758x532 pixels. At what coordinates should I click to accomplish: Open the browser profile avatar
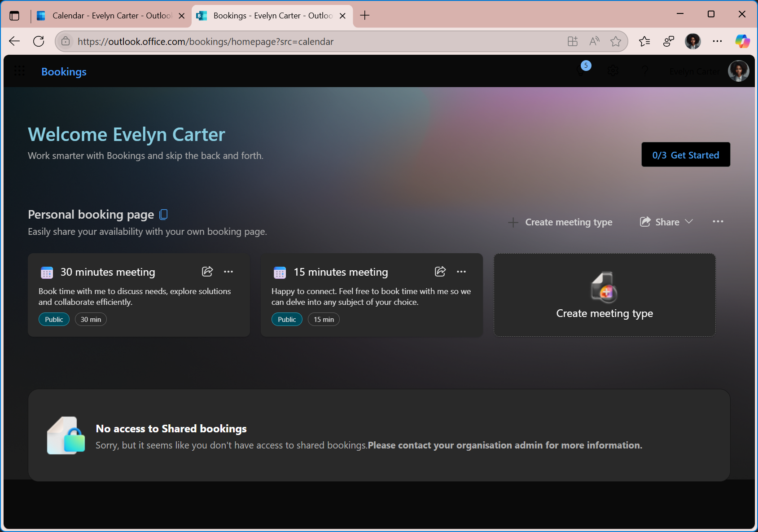click(x=693, y=41)
